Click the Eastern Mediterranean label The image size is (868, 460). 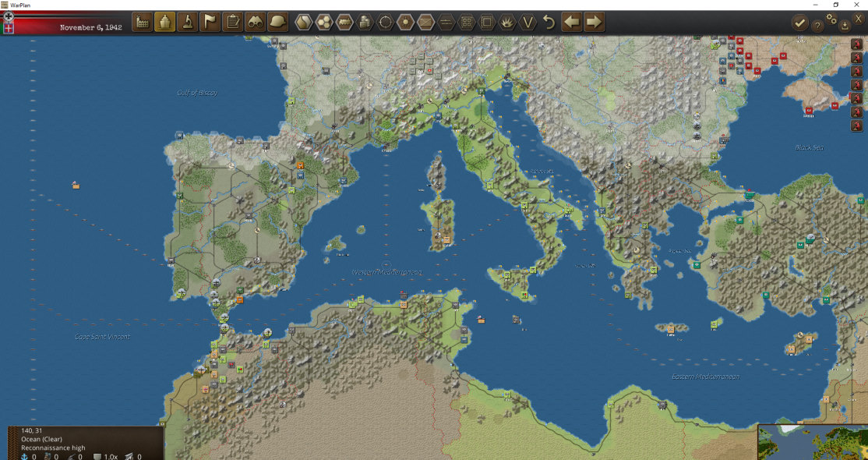tap(705, 377)
